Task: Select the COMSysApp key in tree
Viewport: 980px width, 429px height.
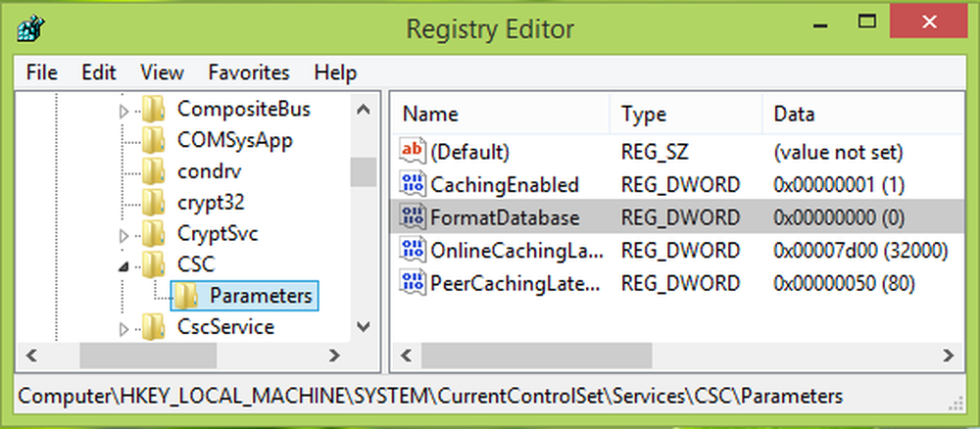Action: 235,140
